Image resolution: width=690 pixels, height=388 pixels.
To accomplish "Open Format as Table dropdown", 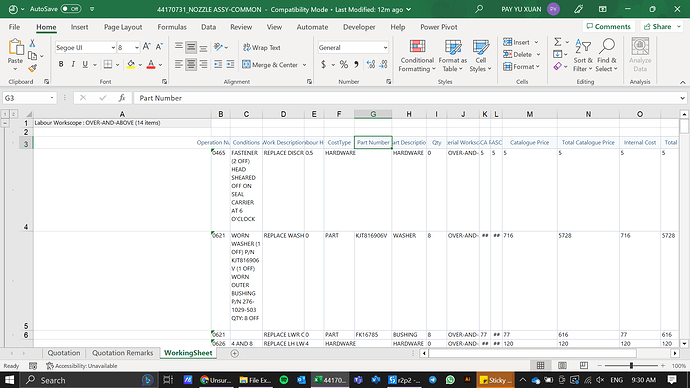I will coord(452,55).
